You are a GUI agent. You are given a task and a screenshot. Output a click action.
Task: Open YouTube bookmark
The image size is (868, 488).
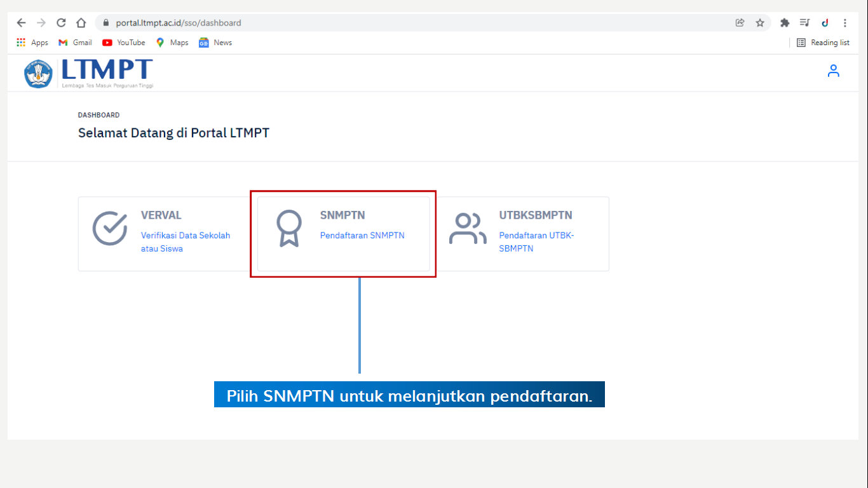pyautogui.click(x=124, y=43)
